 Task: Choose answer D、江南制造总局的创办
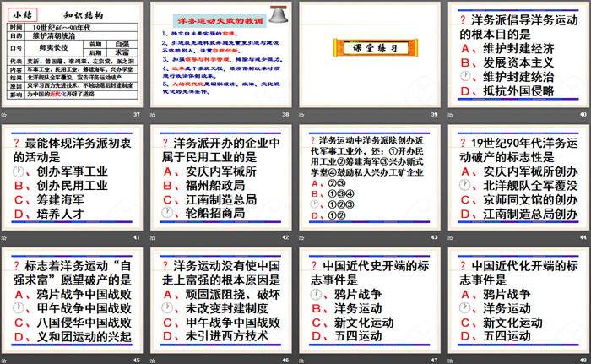515,215
